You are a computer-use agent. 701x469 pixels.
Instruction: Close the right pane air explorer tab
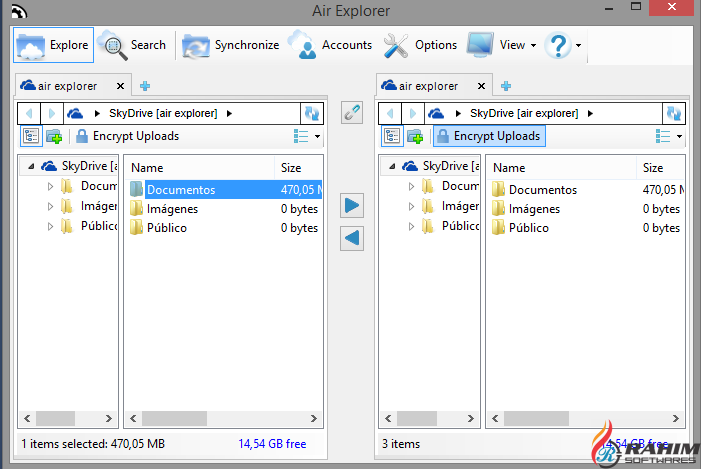click(481, 86)
